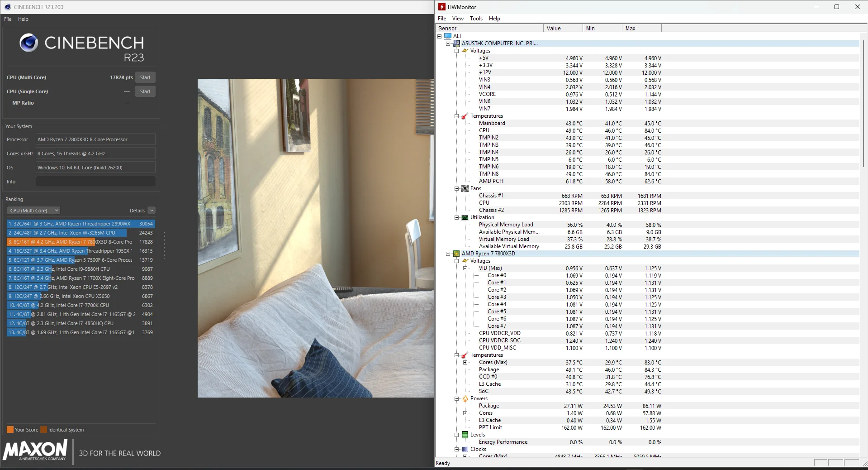Click the Threadripper 2990WX ranking bar
The image size is (868, 470).
(x=81, y=224)
